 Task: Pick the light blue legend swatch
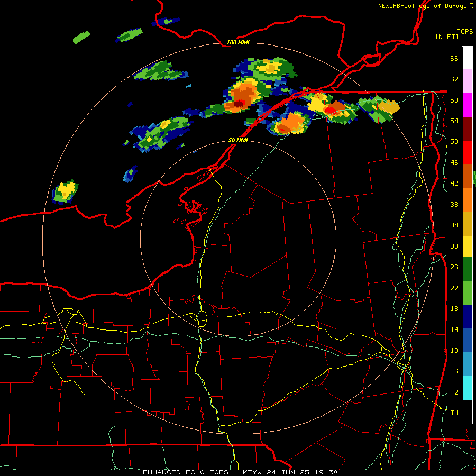pos(467,364)
